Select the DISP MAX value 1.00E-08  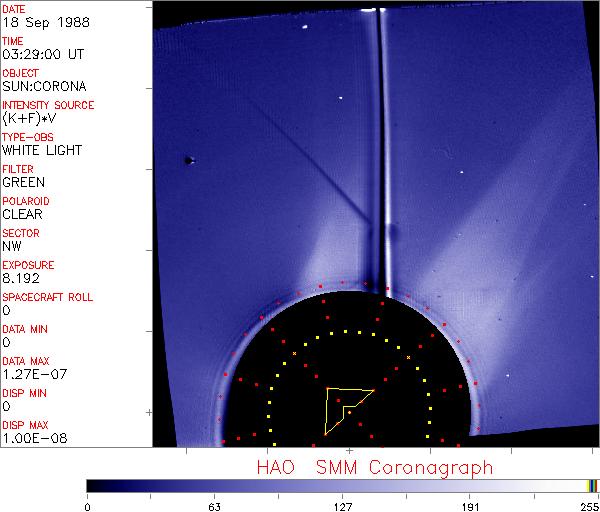pos(30,438)
